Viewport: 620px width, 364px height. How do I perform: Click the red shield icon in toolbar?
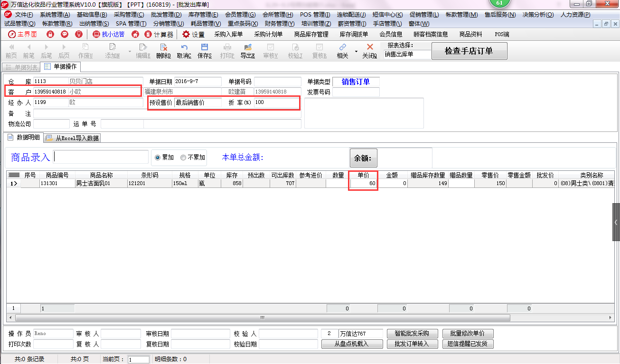point(79,34)
